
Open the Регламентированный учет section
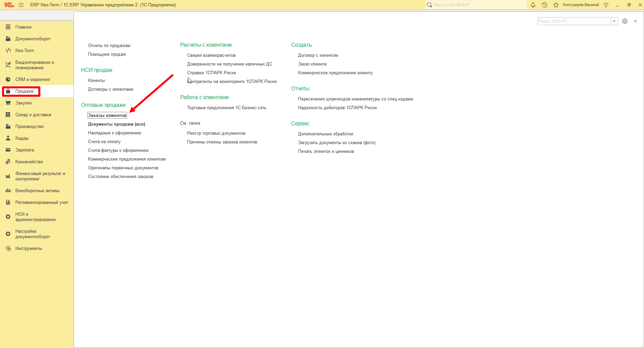[x=42, y=203]
